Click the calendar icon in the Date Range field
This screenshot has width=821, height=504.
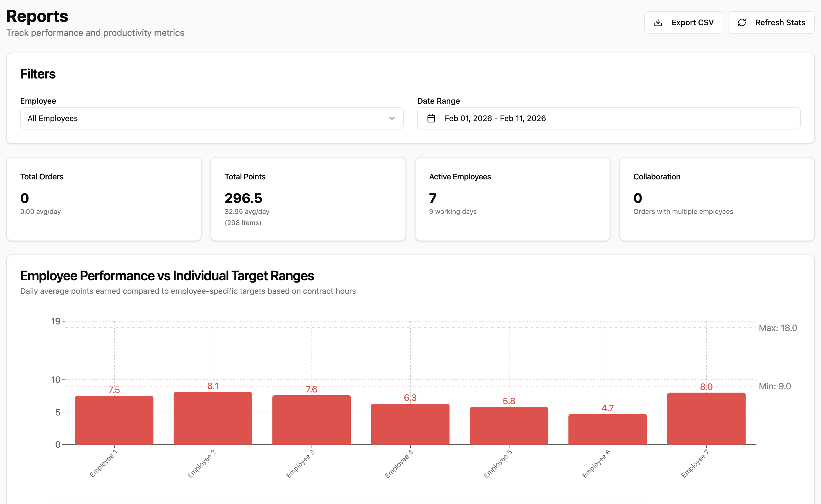(431, 118)
